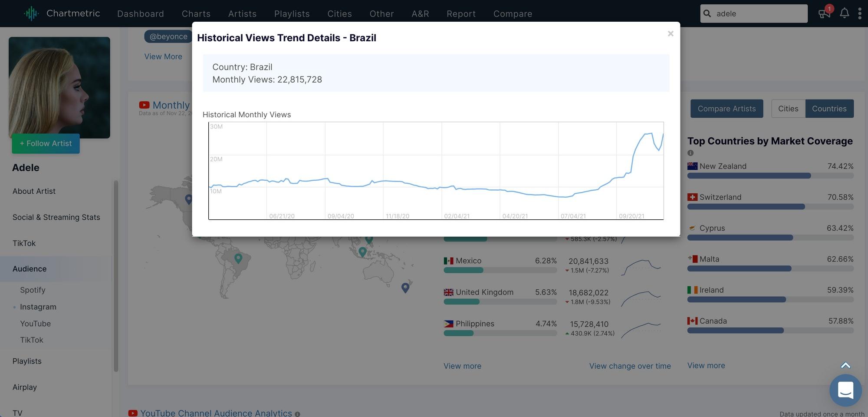
Task: Open the Charts menu
Action: point(196,13)
